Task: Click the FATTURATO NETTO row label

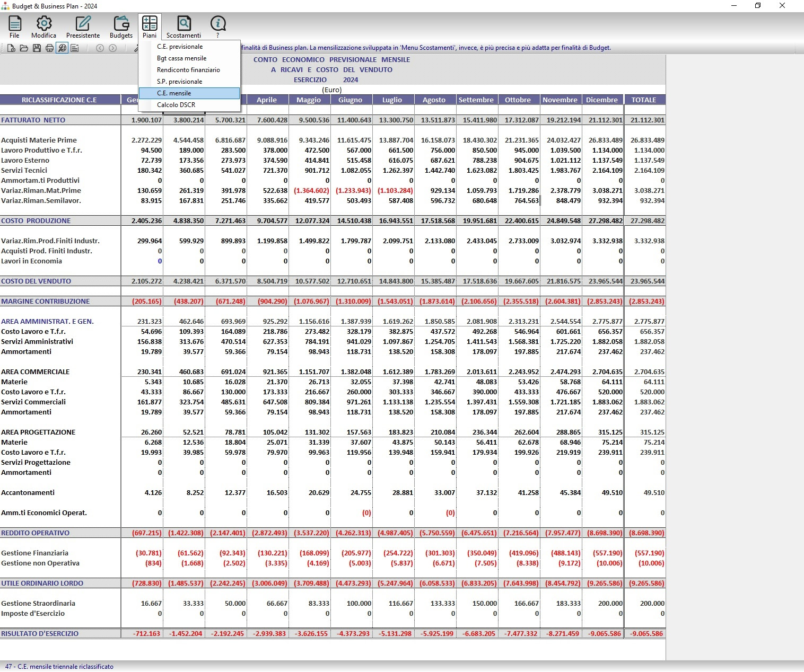Action: 33,120
